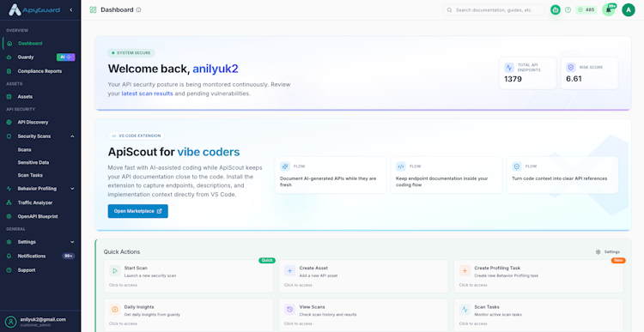644x332 pixels.
Task: Collapse the sidebar using the chevron
Action: click(70, 9)
